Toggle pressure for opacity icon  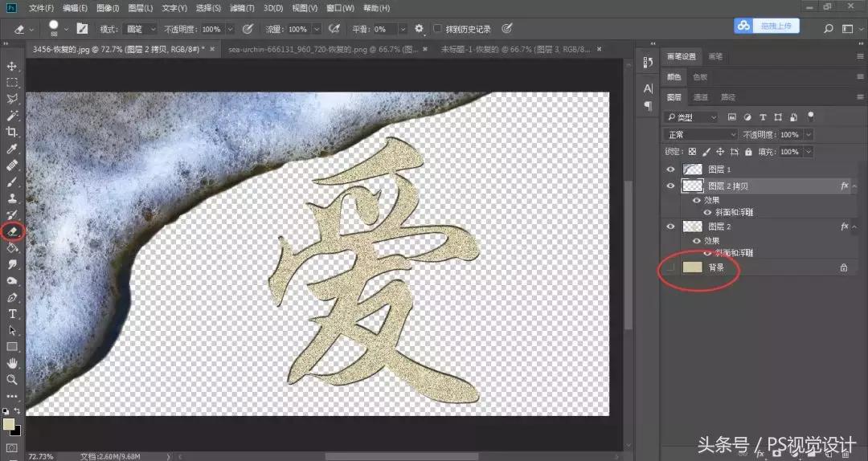click(x=248, y=29)
